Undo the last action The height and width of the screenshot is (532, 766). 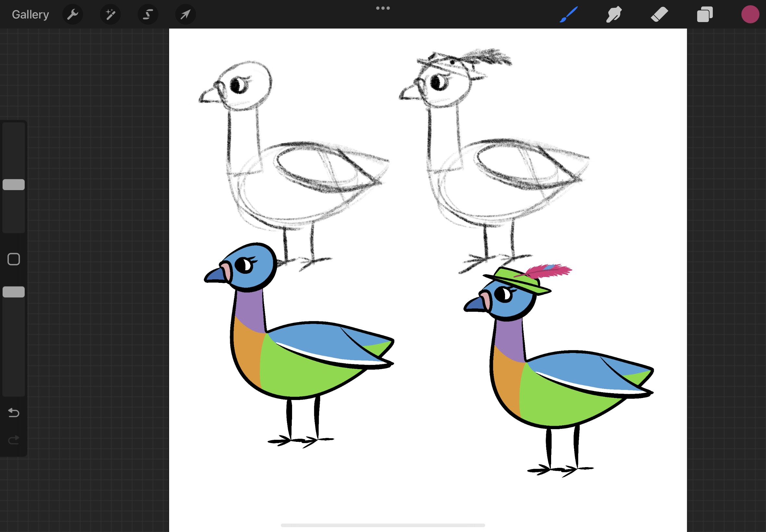(x=14, y=413)
